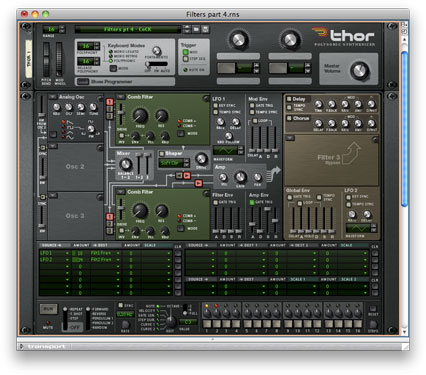Enable LFO 1 Tempo Sync

click(x=216, y=112)
